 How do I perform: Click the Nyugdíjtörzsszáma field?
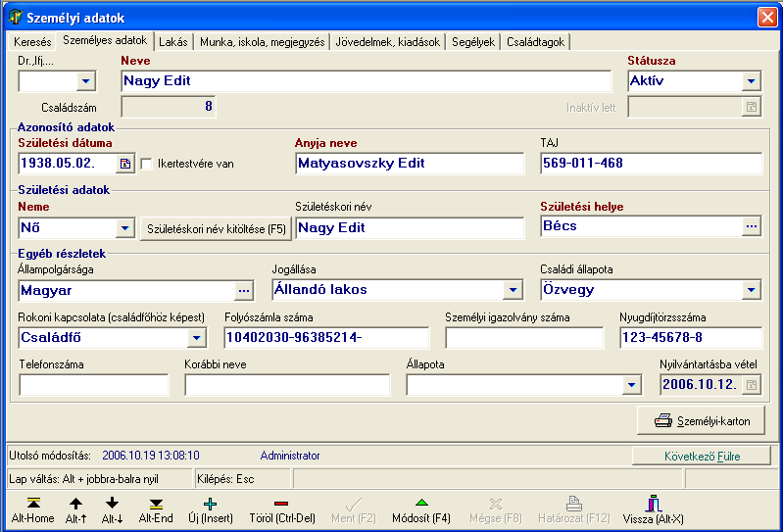pyautogui.click(x=691, y=338)
